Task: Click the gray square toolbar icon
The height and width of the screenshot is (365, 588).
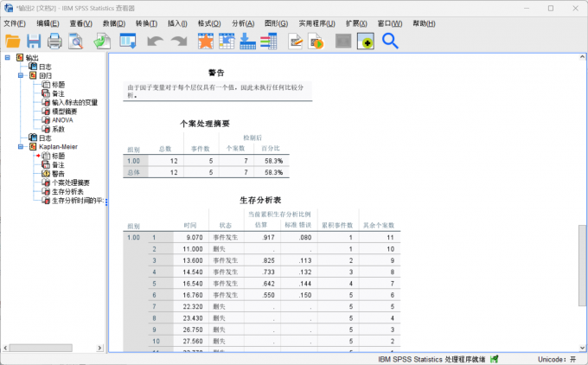Action: [343, 41]
